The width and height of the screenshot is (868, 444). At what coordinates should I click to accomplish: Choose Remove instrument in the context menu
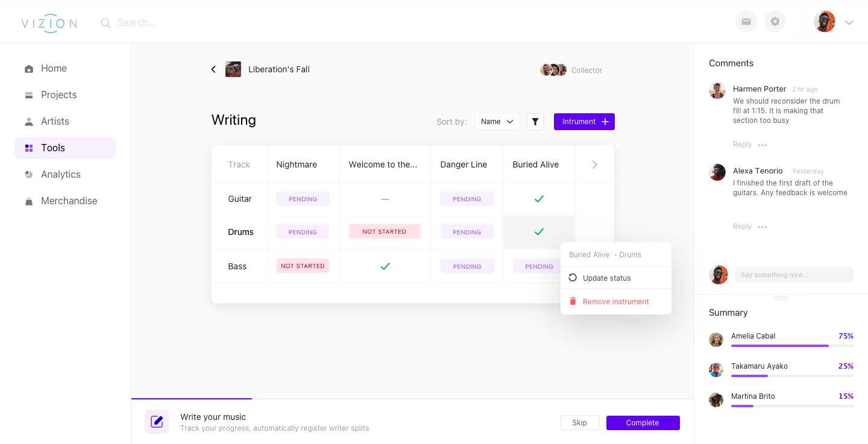click(615, 302)
